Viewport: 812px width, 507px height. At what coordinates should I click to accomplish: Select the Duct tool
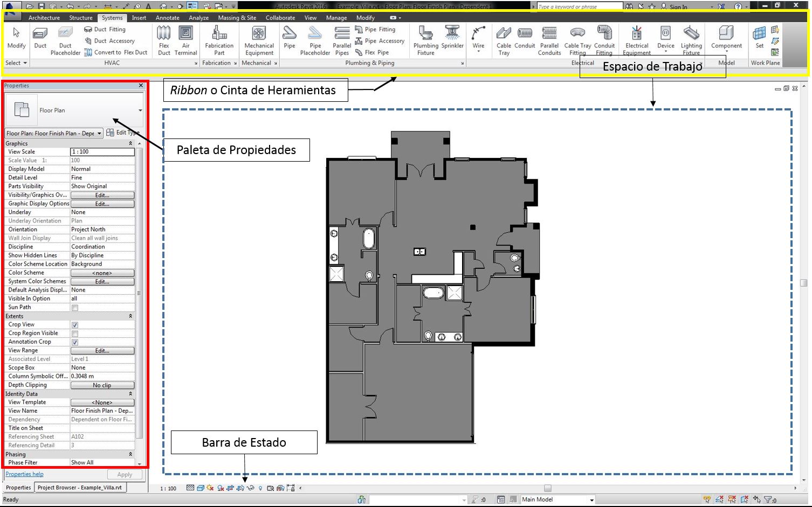coord(39,38)
